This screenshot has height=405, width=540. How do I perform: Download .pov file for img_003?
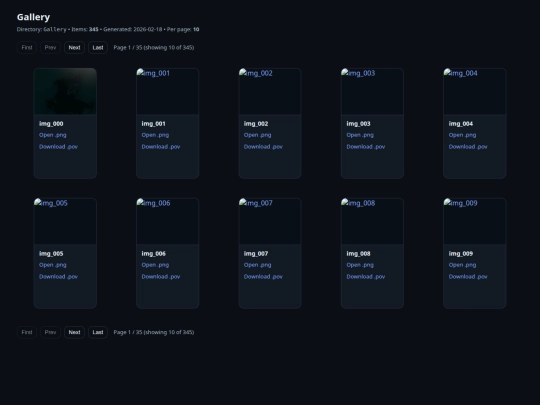click(366, 147)
